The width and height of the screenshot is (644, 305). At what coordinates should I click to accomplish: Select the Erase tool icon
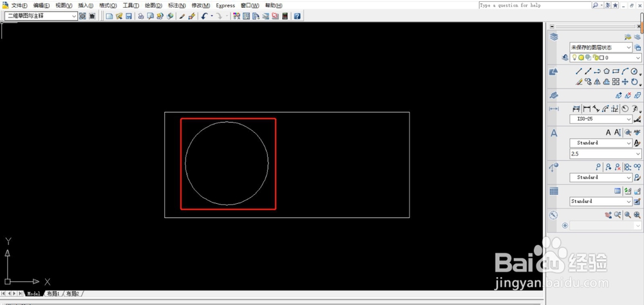[579, 82]
